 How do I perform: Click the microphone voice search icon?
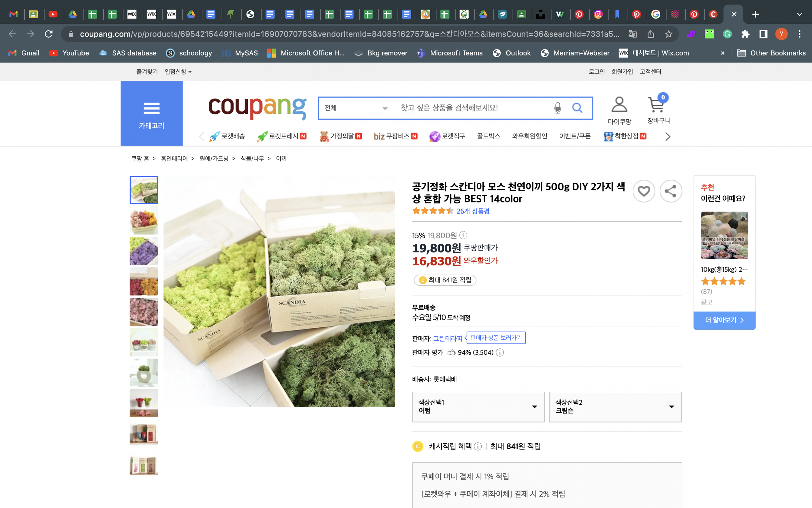(557, 108)
